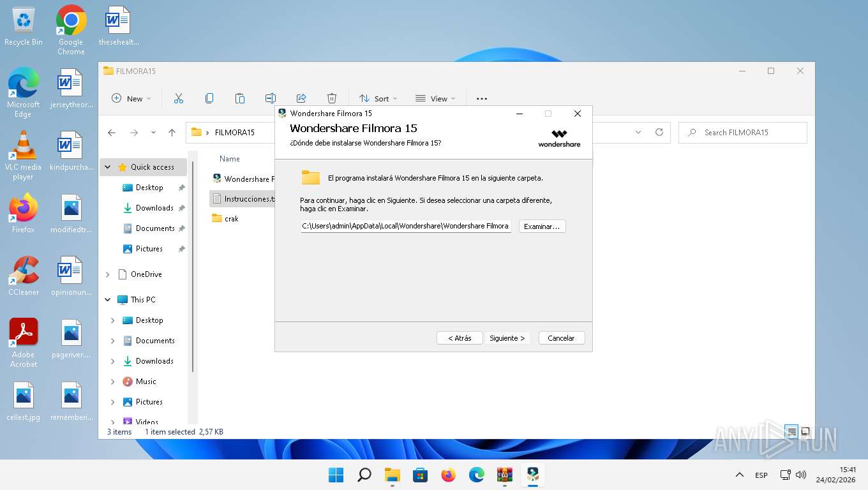Click the installation path input field
Screen dimensions: 868x490
point(406,226)
